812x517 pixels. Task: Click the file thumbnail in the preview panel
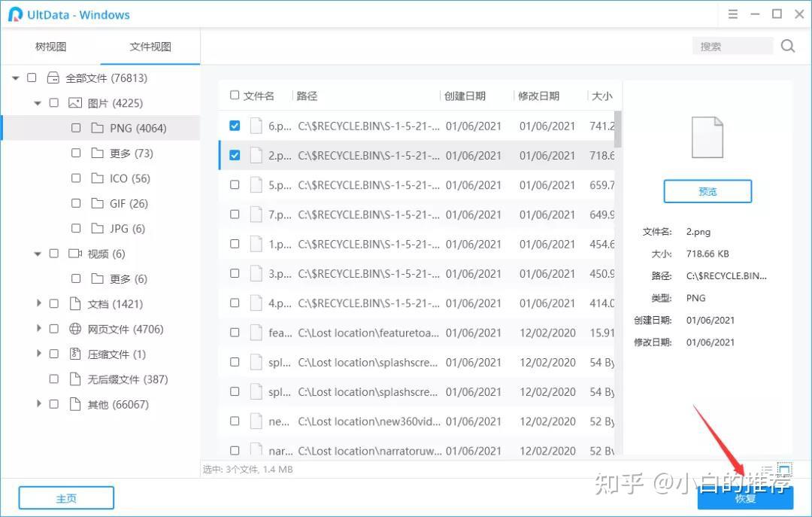[x=707, y=137]
